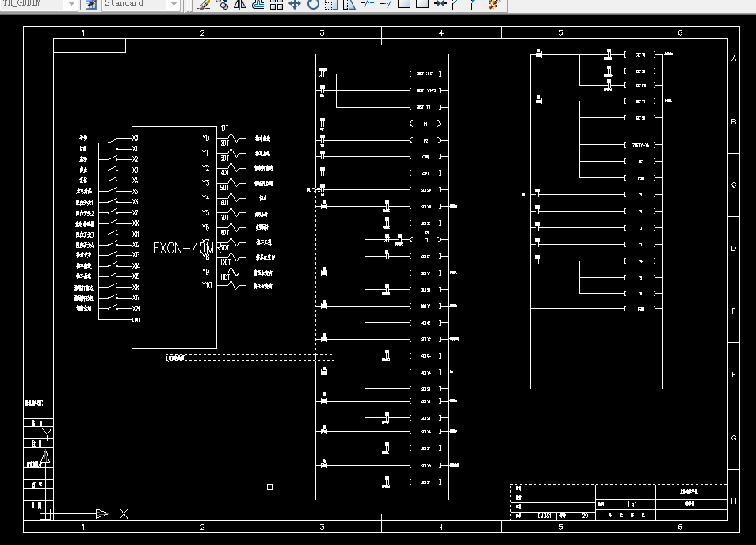756x545 pixels.
Task: Activate the Rotate tool
Action: point(313,4)
